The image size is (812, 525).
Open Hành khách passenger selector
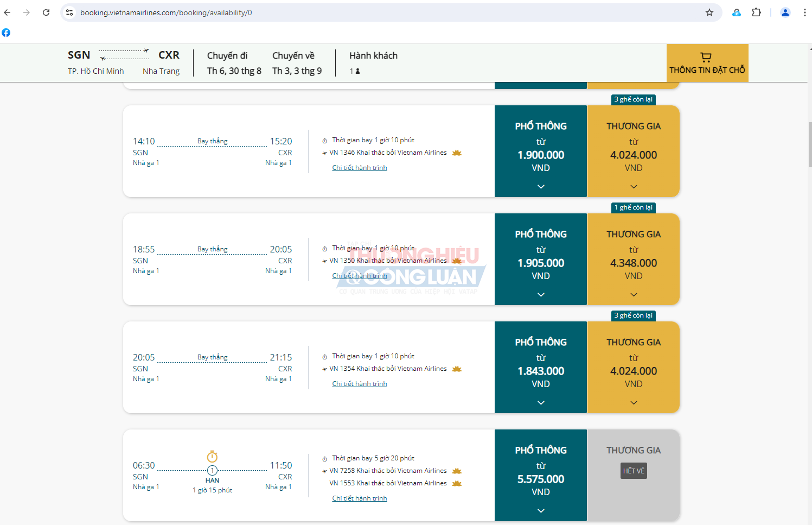(x=373, y=63)
